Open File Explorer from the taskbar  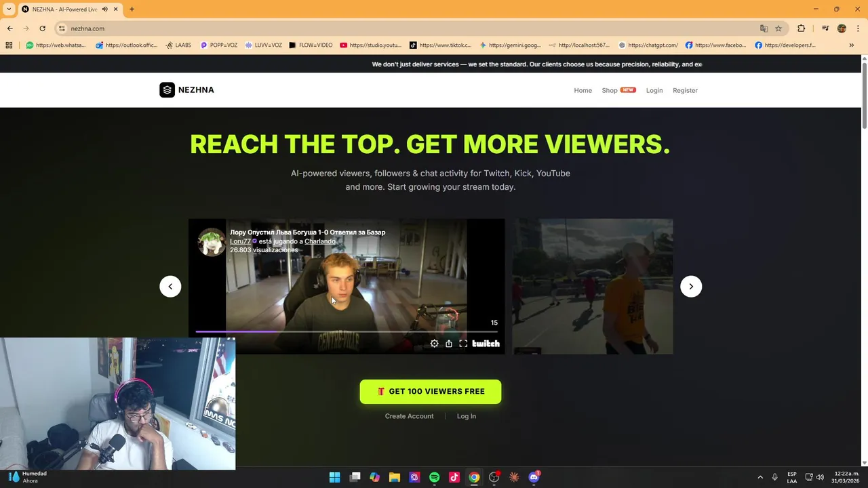394,477
